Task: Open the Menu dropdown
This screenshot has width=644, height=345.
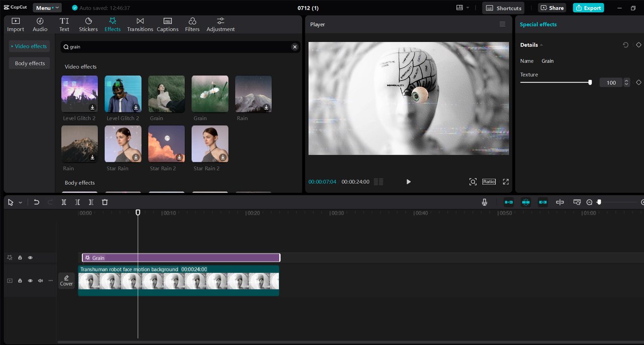Action: [47, 8]
